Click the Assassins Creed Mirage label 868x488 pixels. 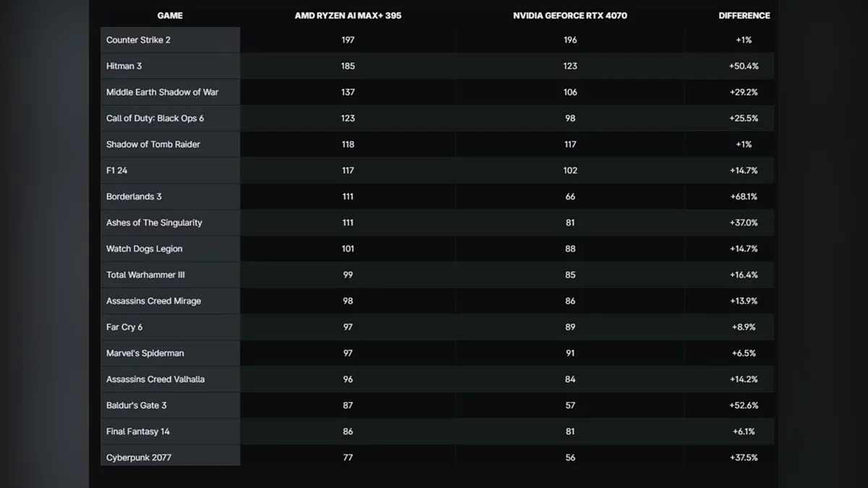153,301
